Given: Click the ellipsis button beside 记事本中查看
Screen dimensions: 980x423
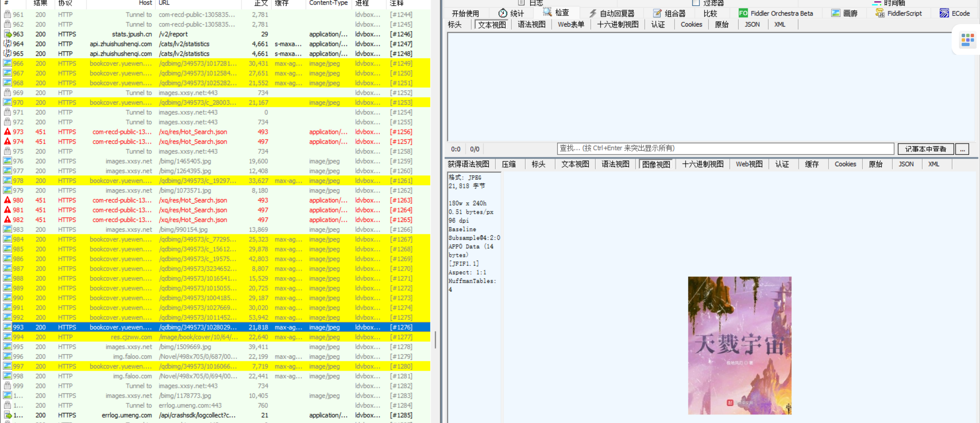Looking at the screenshot, I should (x=962, y=149).
